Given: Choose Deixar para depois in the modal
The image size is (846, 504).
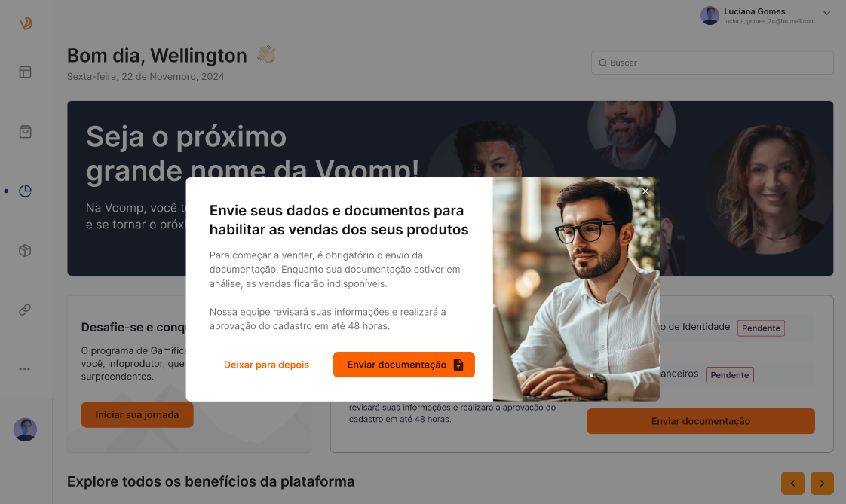Looking at the screenshot, I should [x=266, y=365].
